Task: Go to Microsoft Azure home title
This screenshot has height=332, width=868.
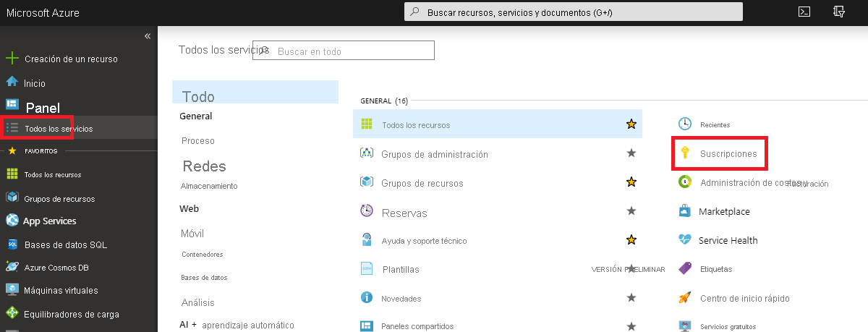Action: pyautogui.click(x=43, y=12)
